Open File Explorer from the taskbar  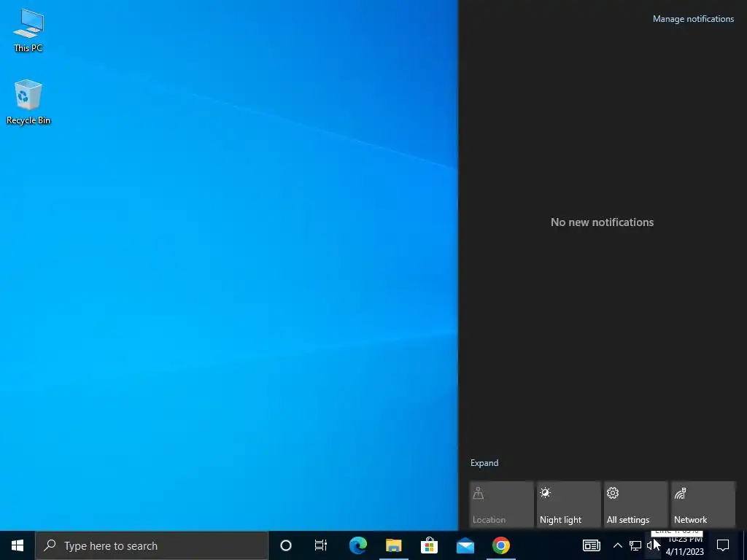click(393, 545)
